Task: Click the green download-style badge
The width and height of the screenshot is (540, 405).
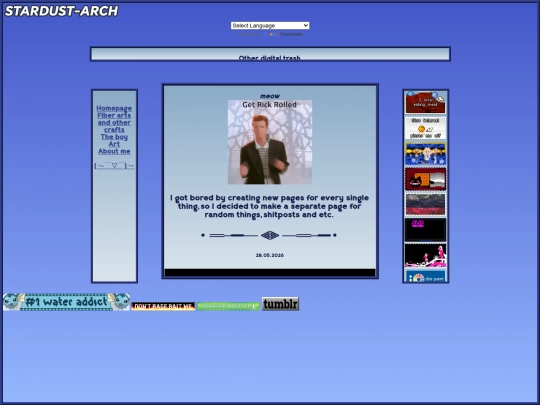Action: [x=228, y=306]
